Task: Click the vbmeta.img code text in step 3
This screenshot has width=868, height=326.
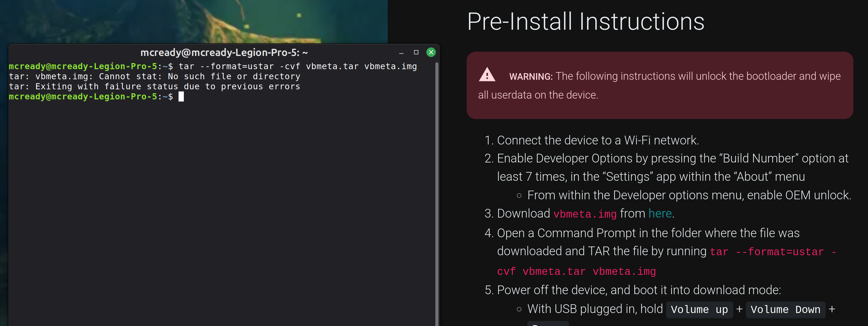Action: (585, 214)
